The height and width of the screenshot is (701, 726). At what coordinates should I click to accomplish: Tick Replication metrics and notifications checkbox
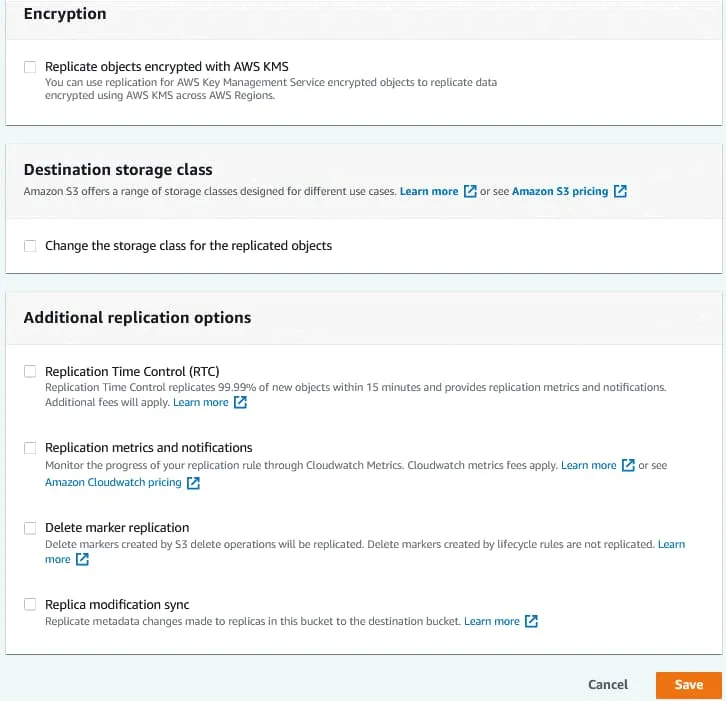click(30, 448)
